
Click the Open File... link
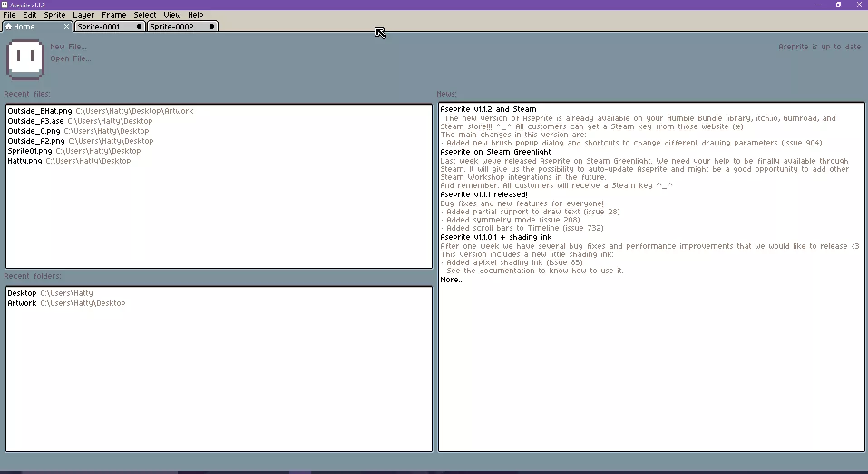[70, 58]
